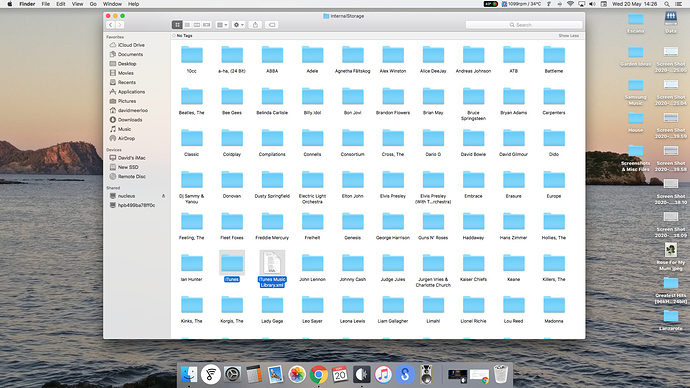Launch Google Chrome from the Dock
690x388 pixels.
pos(319,375)
